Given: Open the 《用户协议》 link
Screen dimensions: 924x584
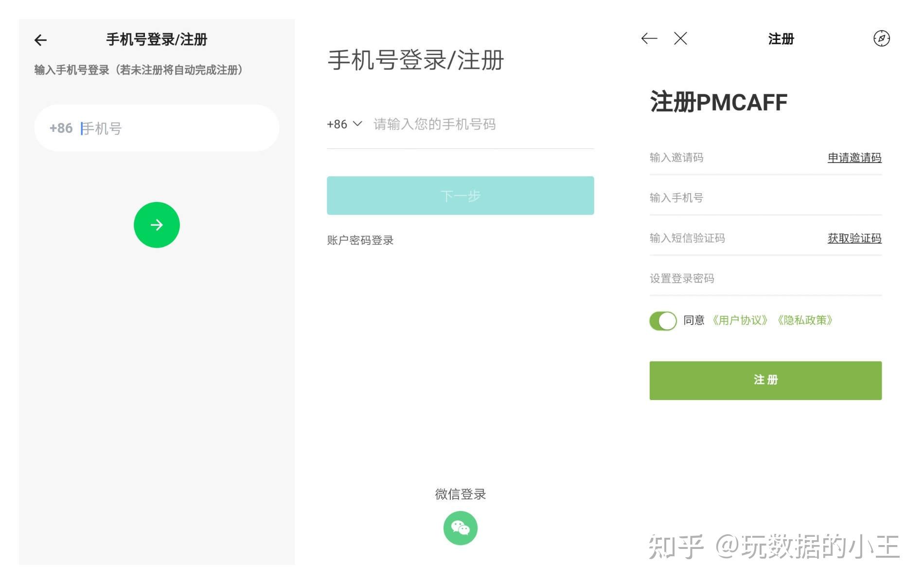Looking at the screenshot, I should (x=740, y=320).
